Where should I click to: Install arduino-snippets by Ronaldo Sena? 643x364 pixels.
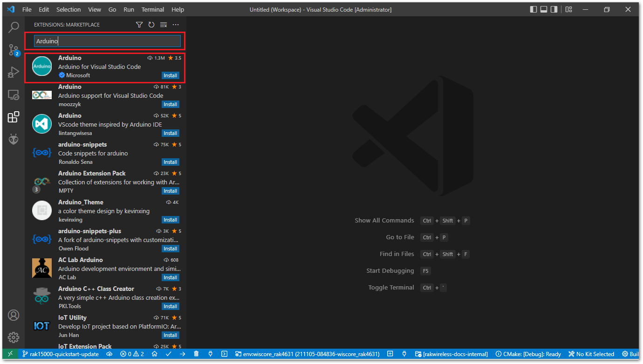[x=170, y=162]
